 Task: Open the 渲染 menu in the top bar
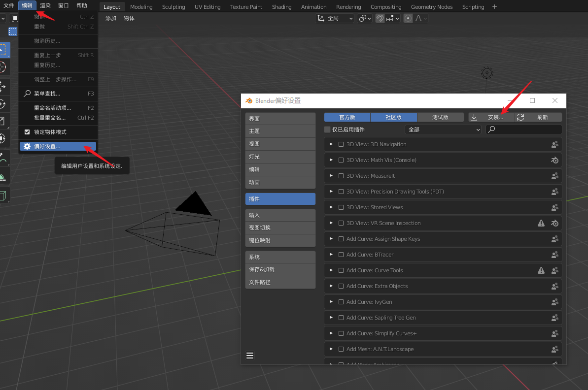click(x=45, y=5)
